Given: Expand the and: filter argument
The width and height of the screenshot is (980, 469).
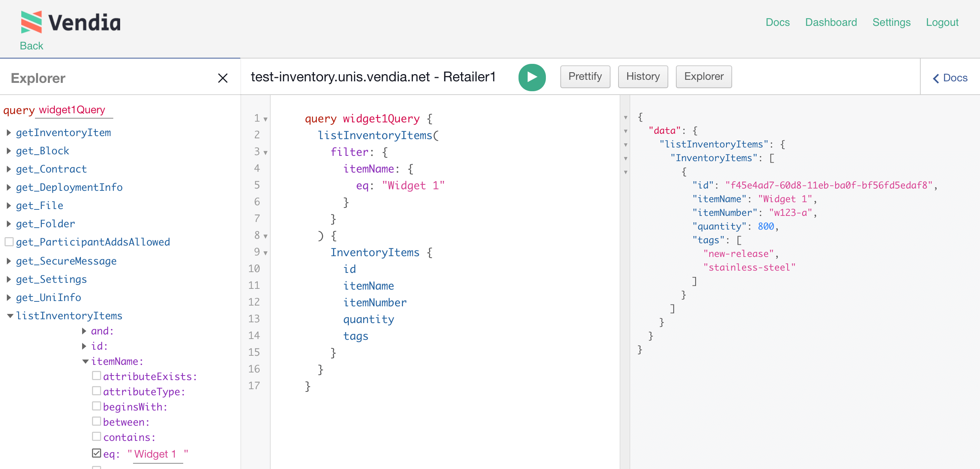Looking at the screenshot, I should [x=84, y=331].
